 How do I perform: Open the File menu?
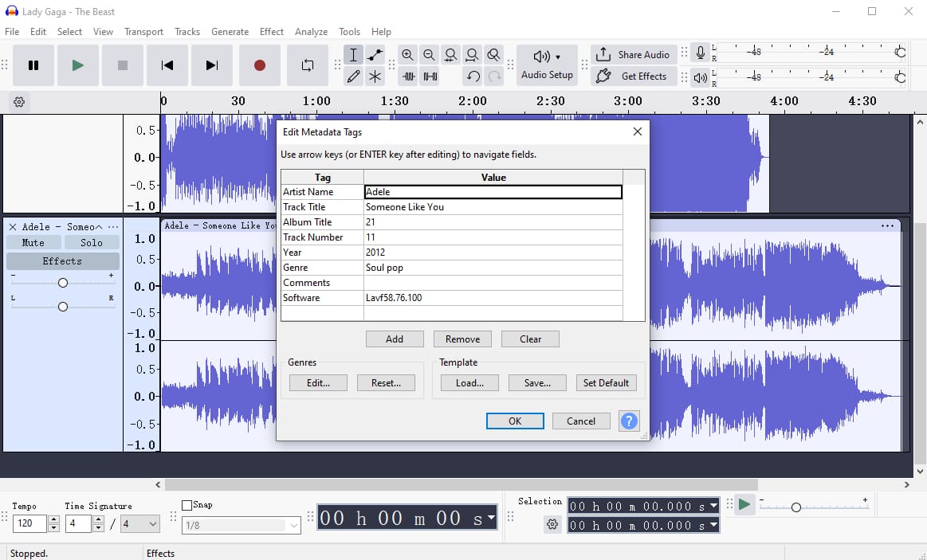pos(12,31)
